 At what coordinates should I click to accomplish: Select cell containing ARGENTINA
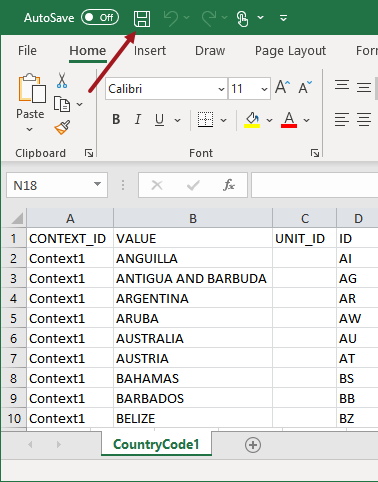coord(193,298)
